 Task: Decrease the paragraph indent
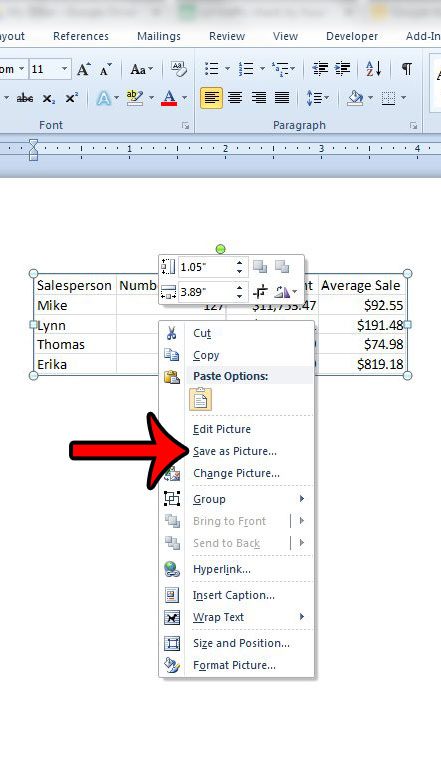point(320,69)
